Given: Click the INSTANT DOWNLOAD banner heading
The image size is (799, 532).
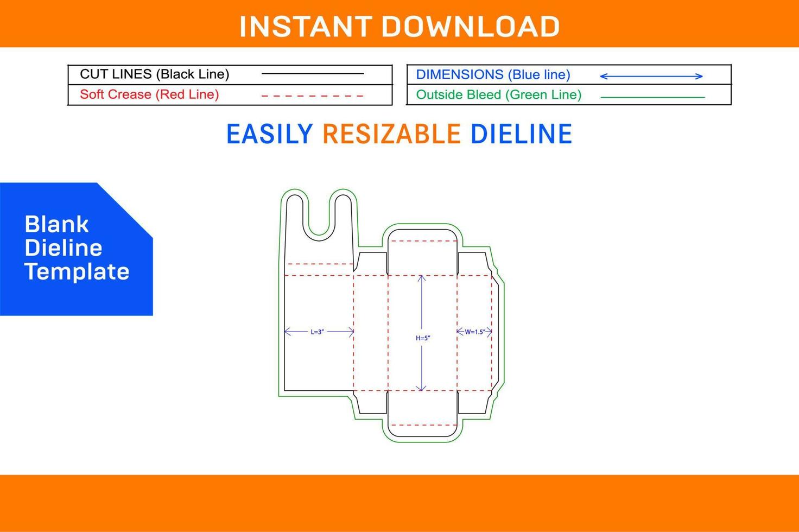Looking at the screenshot, I should [399, 27].
